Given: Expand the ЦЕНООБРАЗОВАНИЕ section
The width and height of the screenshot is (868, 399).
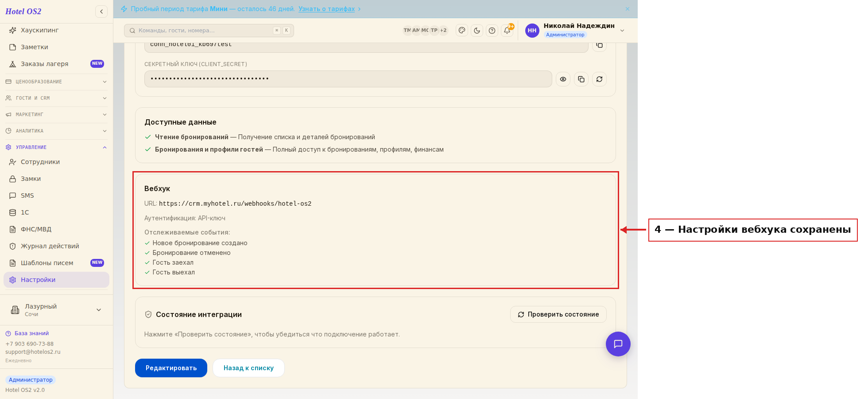Looking at the screenshot, I should [x=56, y=82].
